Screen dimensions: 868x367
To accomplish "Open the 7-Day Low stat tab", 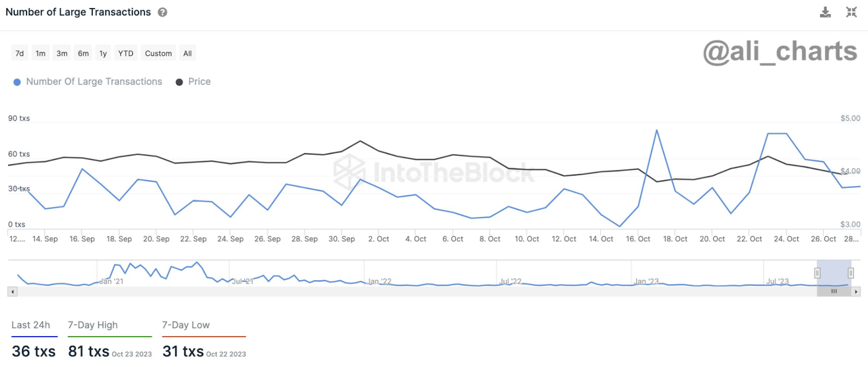I will [x=186, y=325].
